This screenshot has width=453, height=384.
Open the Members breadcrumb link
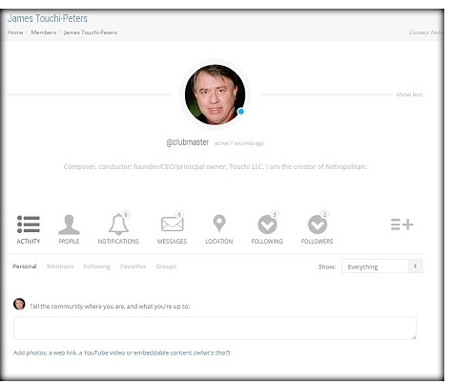[43, 32]
